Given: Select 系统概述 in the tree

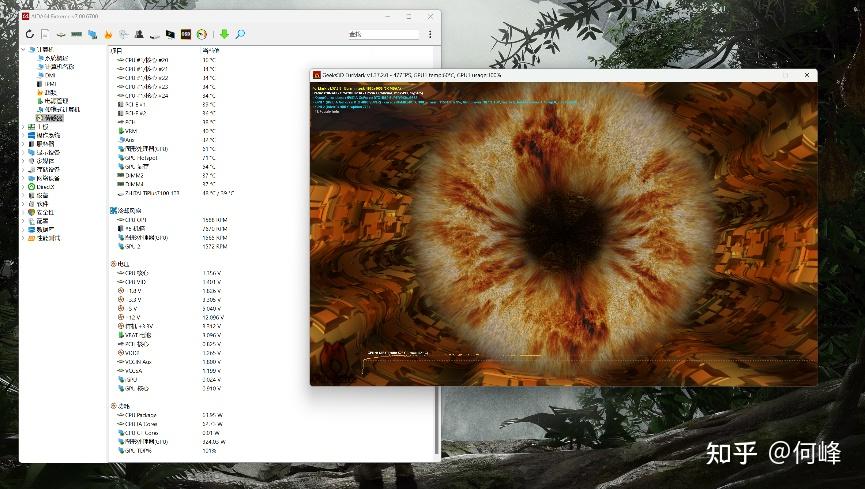Looking at the screenshot, I should 56,58.
